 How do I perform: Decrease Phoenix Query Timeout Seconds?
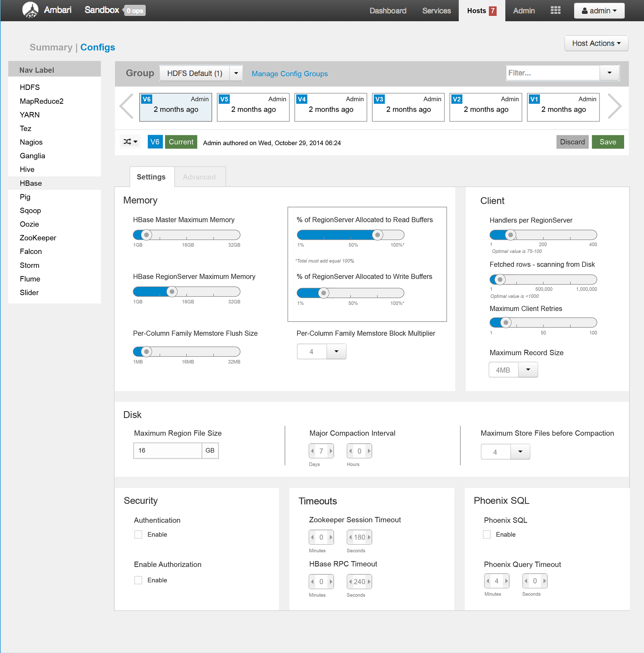526,581
